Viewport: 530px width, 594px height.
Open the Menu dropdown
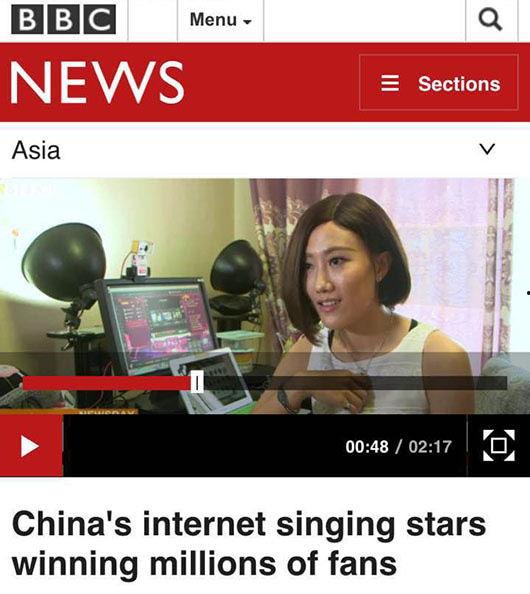click(x=220, y=20)
